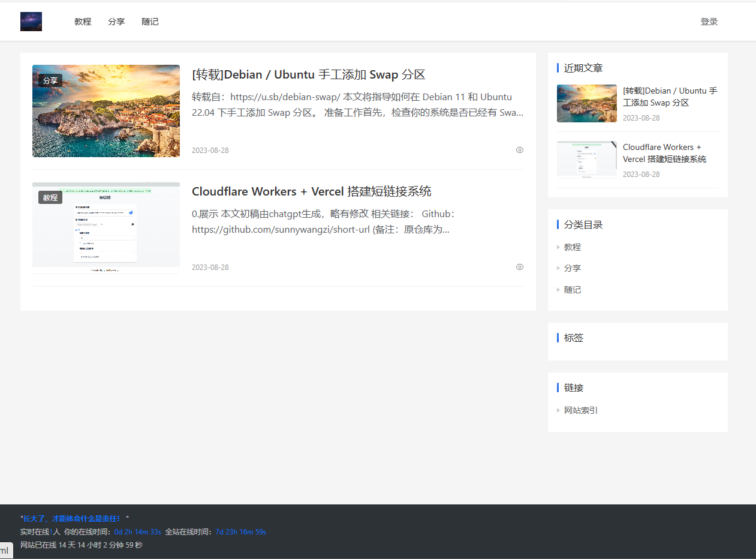This screenshot has width=756, height=559.
Task: Open the 随记 menu in top navigation
Action: click(150, 21)
